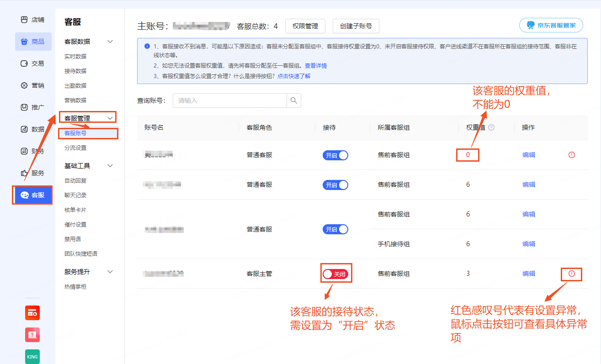Open 分流设置 in the side menu
Image resolution: width=601 pixels, height=364 pixels.
coord(75,148)
